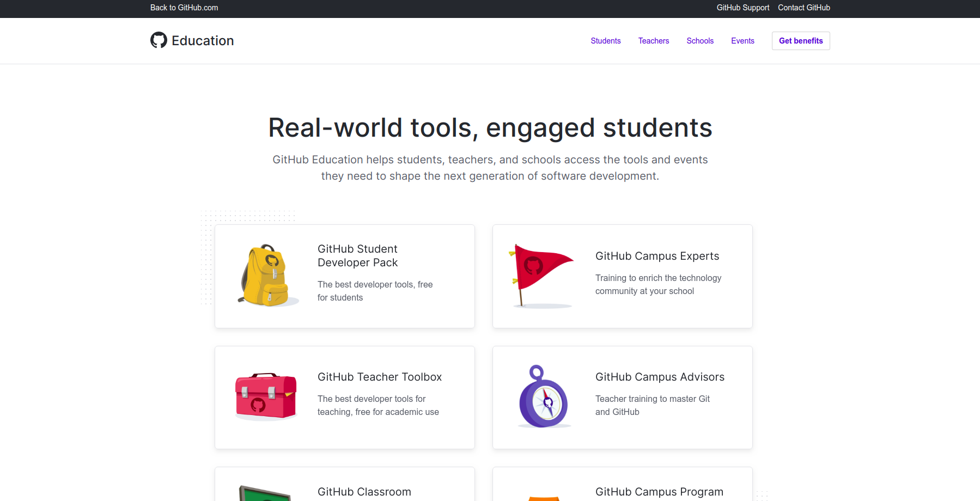980x501 pixels.
Task: Navigate to the Schools section
Action: pyautogui.click(x=700, y=41)
